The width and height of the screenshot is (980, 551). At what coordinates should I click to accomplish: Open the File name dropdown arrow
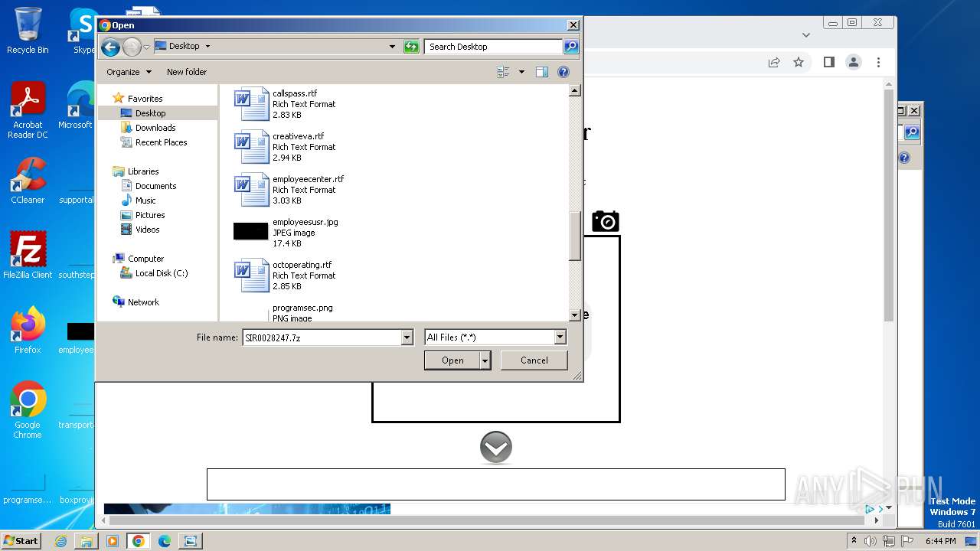(407, 337)
